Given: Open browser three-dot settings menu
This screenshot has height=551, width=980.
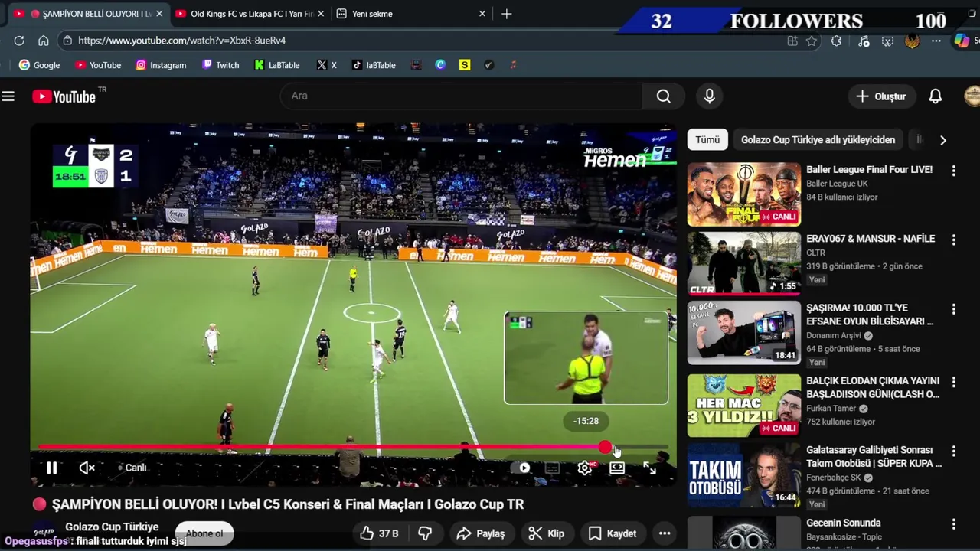Looking at the screenshot, I should coord(936,41).
